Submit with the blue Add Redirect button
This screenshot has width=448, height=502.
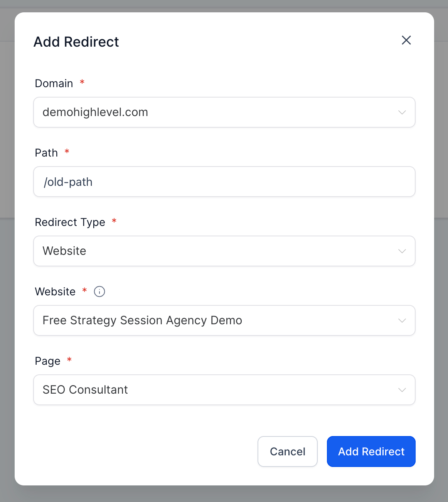(371, 451)
